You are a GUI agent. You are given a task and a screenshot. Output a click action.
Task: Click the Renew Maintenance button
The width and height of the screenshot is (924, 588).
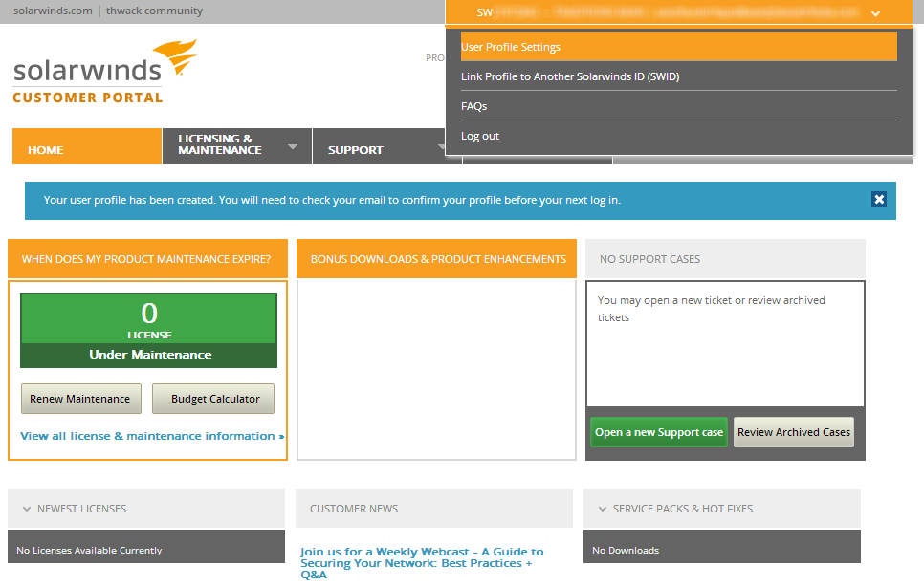coord(80,399)
